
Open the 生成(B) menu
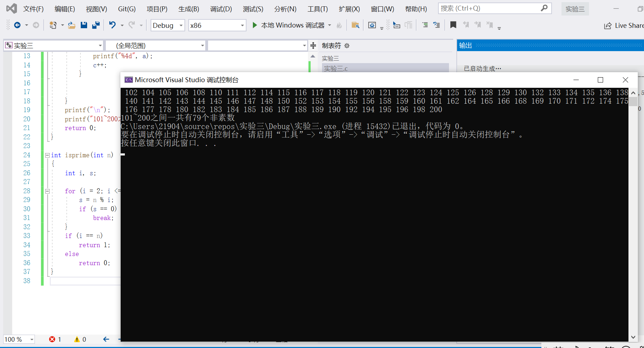(x=189, y=9)
